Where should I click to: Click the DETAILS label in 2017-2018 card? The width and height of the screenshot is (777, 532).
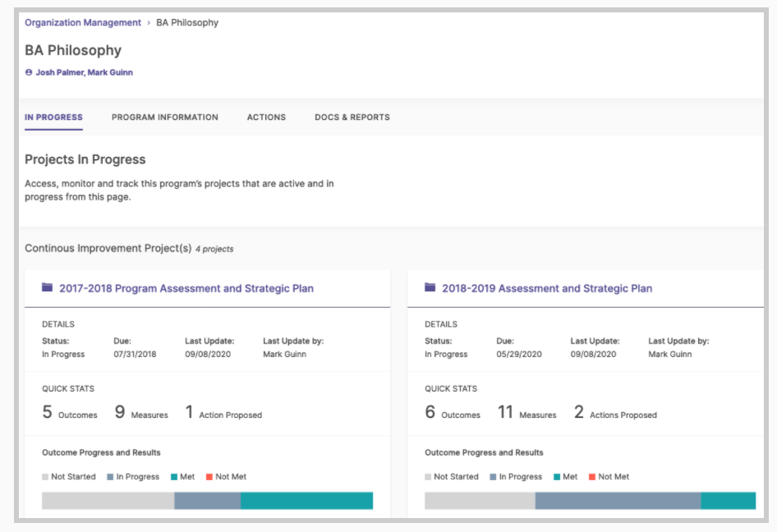pyautogui.click(x=58, y=324)
